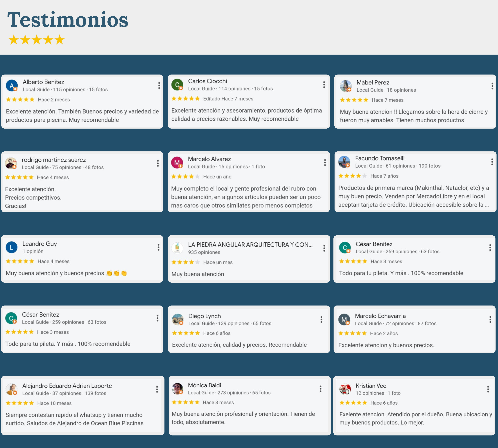The height and width of the screenshot is (448, 498).
Task: Click Alberto Benitez's blue avatar
Action: 12,86
